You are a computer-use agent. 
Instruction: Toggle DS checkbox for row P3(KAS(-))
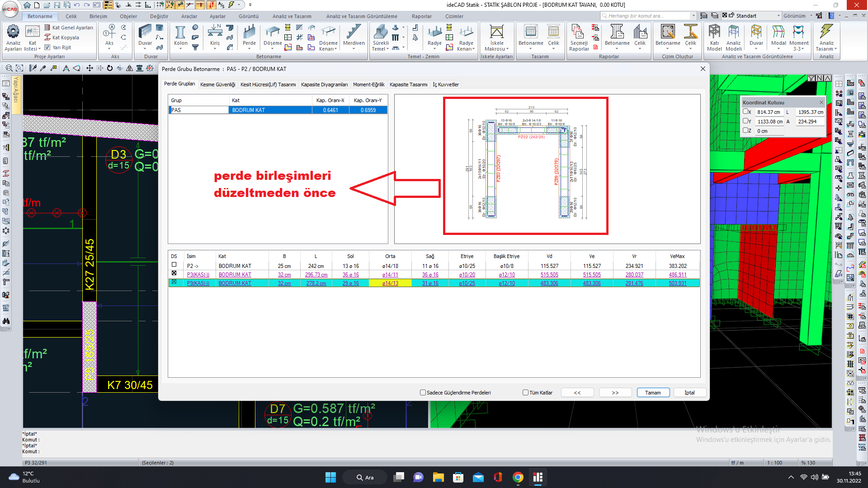(x=174, y=273)
